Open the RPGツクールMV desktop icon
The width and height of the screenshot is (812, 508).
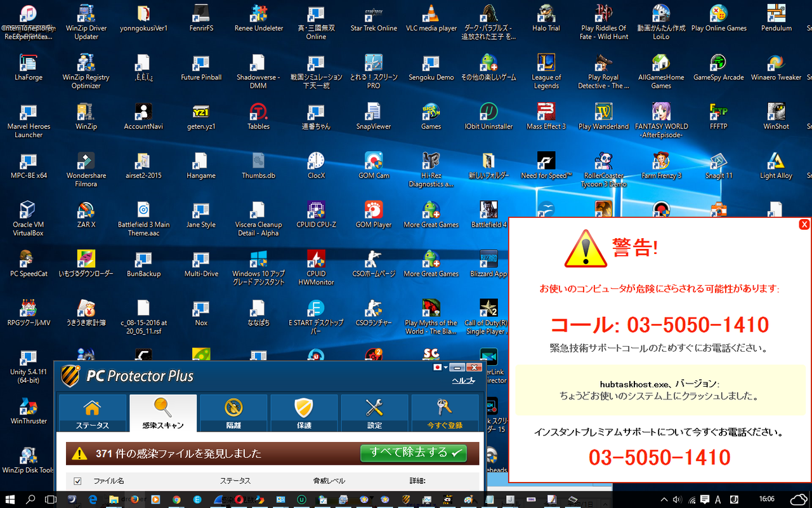28,313
